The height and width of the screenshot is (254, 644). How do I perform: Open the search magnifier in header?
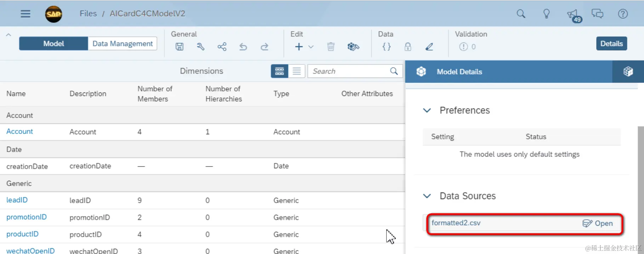(521, 14)
